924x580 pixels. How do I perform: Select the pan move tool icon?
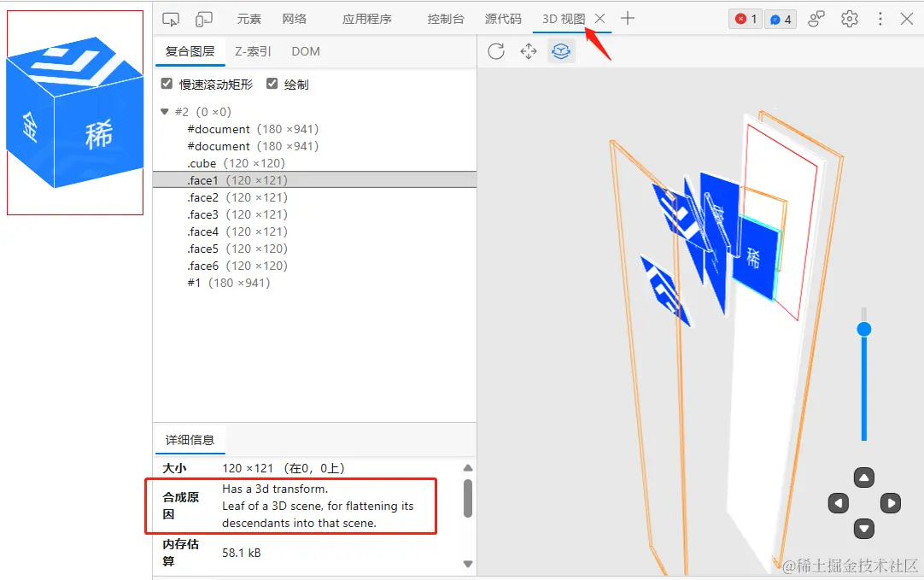click(x=529, y=51)
